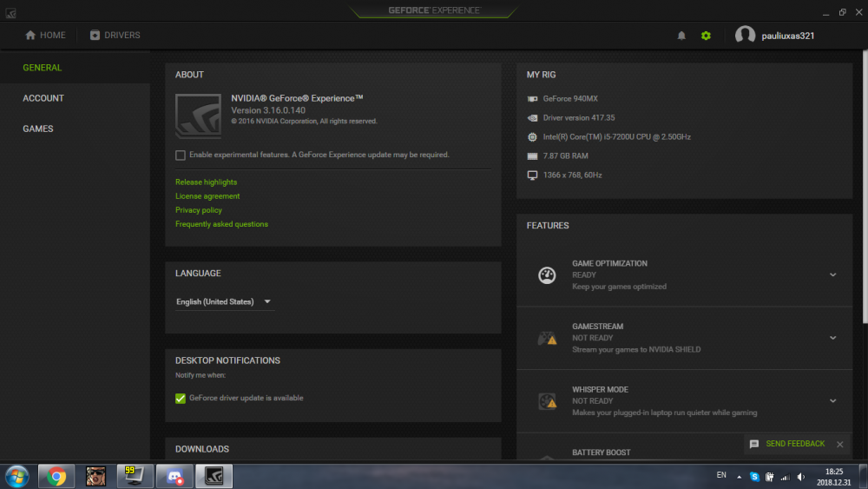
Task: Go to the Drivers tab
Action: (115, 35)
